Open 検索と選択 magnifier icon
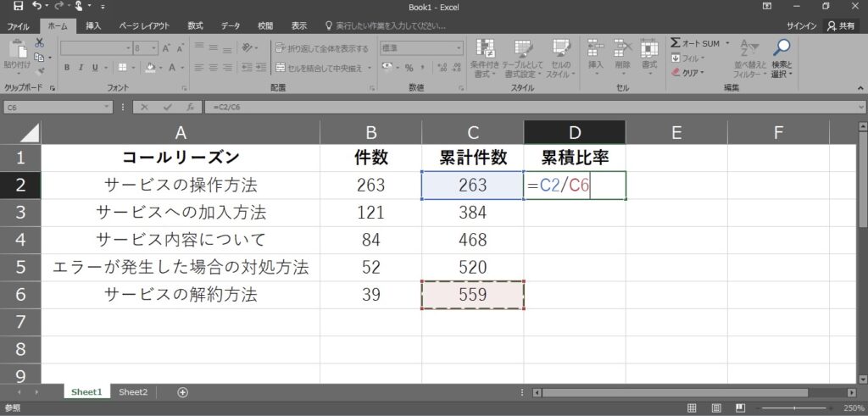Screen dimensions: 868x416 click(781, 48)
